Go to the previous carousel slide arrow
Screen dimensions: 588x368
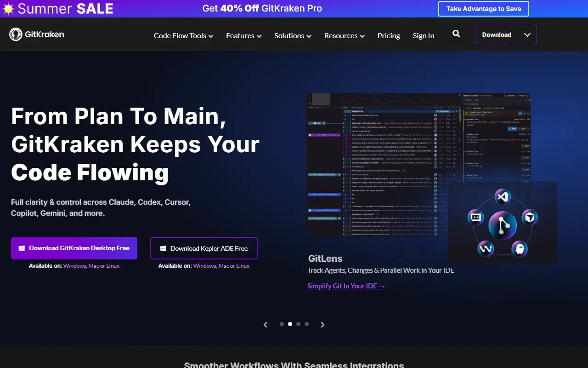[266, 324]
